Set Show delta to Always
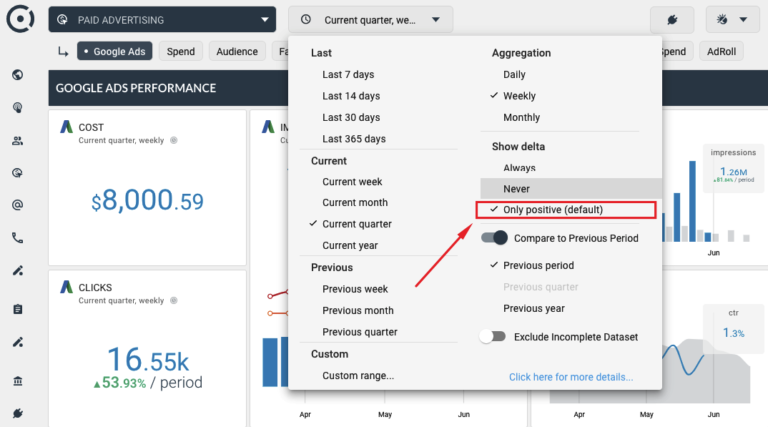The height and width of the screenshot is (427, 768). click(x=519, y=168)
